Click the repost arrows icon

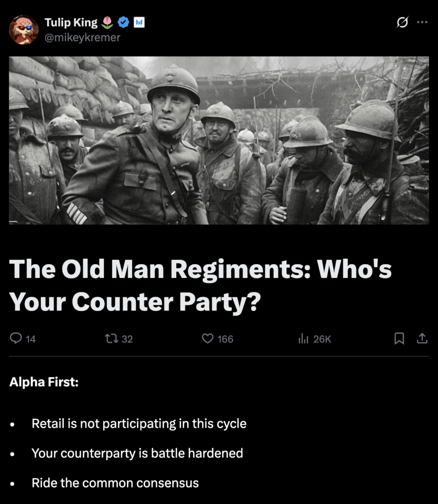click(x=112, y=339)
